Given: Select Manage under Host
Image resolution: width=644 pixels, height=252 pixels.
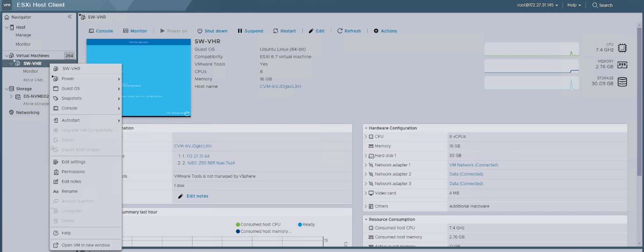Looking at the screenshot, I should click(23, 35).
